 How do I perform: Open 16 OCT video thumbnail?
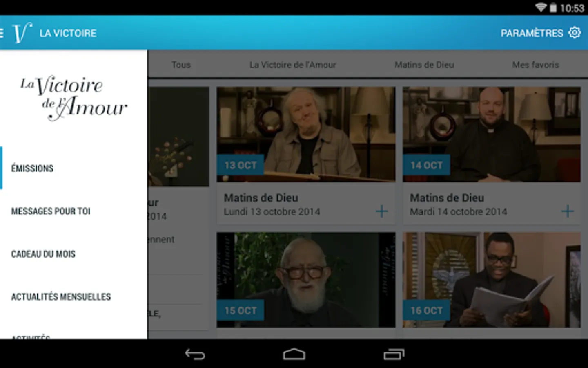point(492,280)
